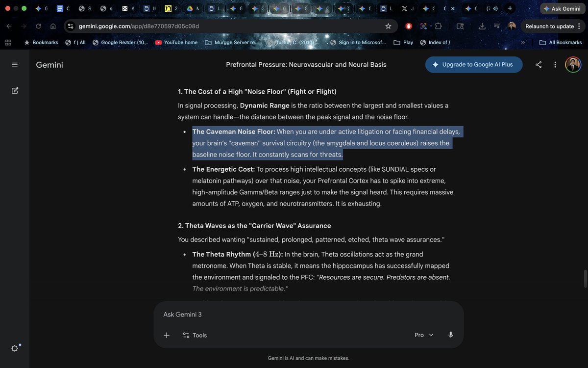Bookmark this page with star icon
This screenshot has height=368, width=588.
(388, 26)
